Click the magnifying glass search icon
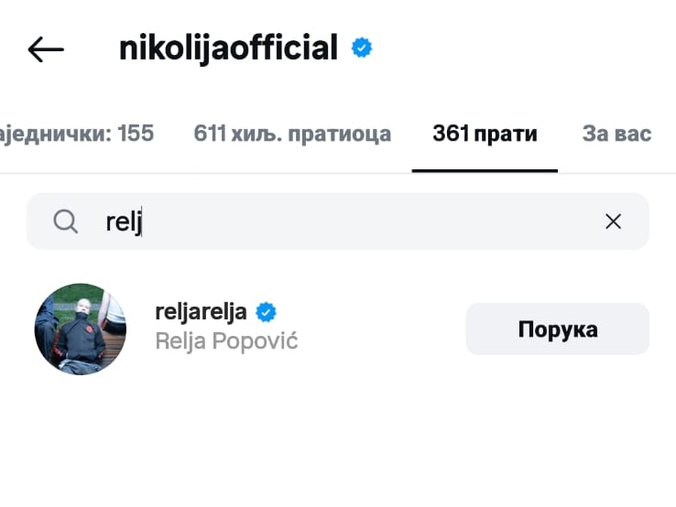The height and width of the screenshot is (507, 676). pos(66,222)
